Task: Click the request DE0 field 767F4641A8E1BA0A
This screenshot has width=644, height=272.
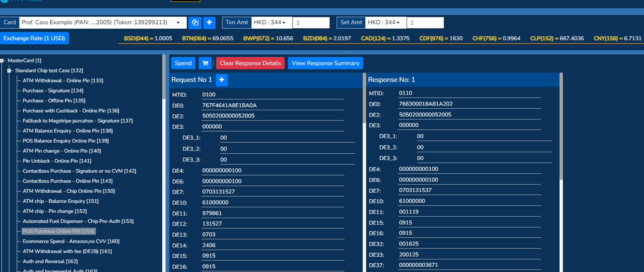Action: [x=273, y=105]
